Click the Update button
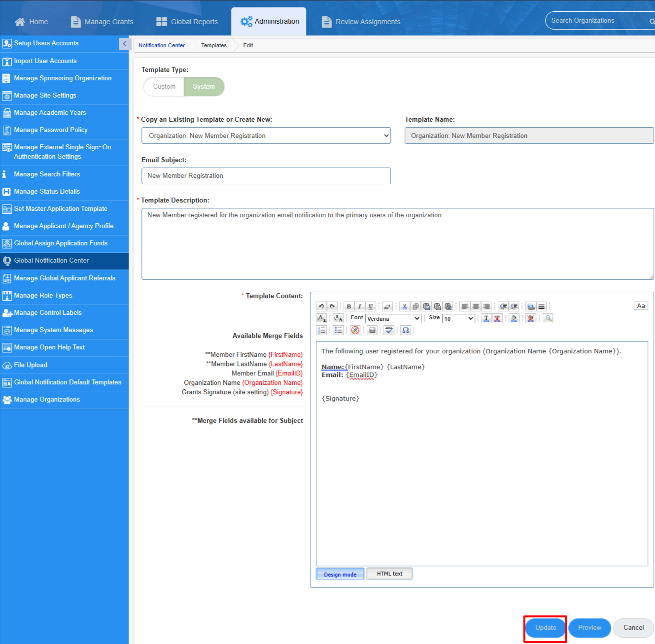Image resolution: width=655 pixels, height=644 pixels. [546, 628]
